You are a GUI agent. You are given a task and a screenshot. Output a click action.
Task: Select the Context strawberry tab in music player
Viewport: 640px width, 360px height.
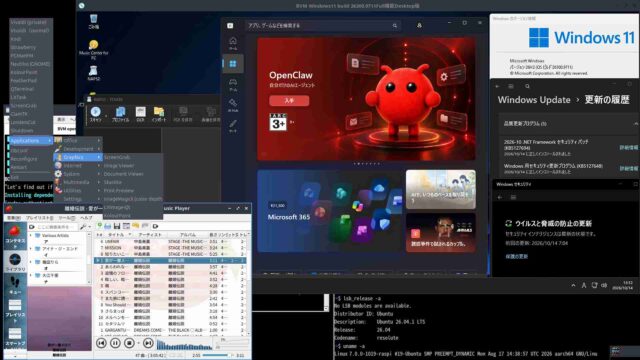pyautogui.click(x=15, y=236)
